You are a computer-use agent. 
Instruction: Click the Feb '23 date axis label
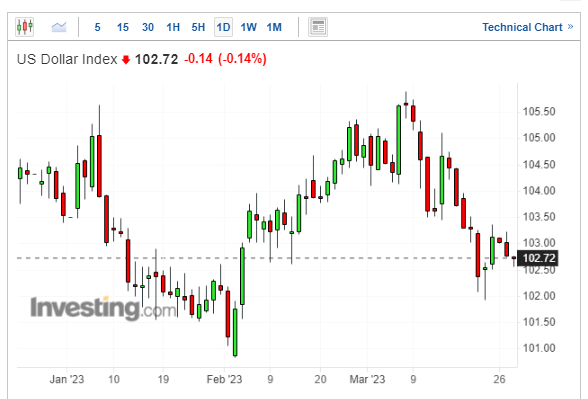pos(224,380)
